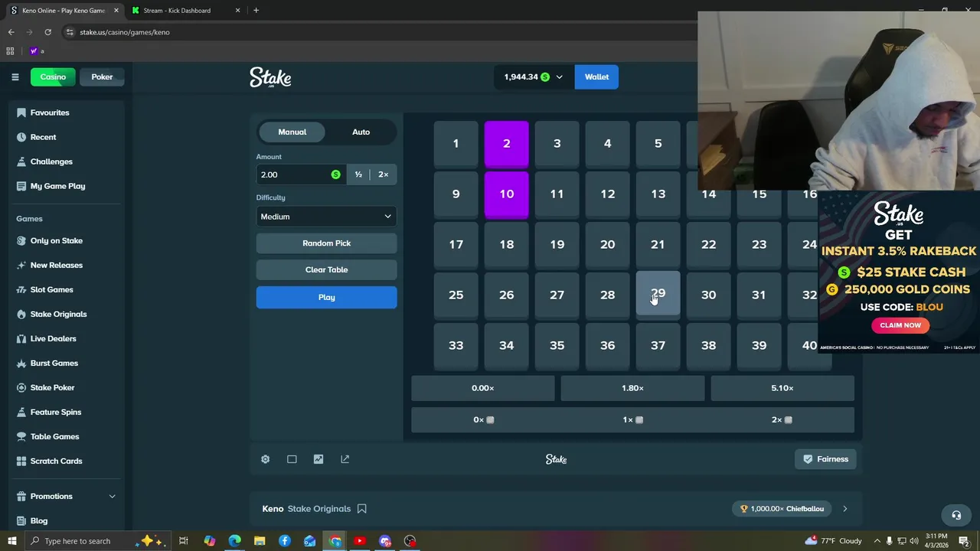Viewport: 980px width, 551px height.
Task: Deselect Keno tile 10
Action: (506, 194)
